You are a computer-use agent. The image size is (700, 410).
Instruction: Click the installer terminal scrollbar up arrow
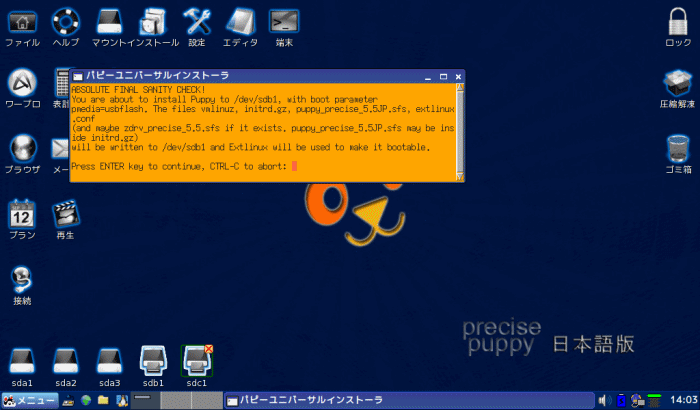(460, 87)
